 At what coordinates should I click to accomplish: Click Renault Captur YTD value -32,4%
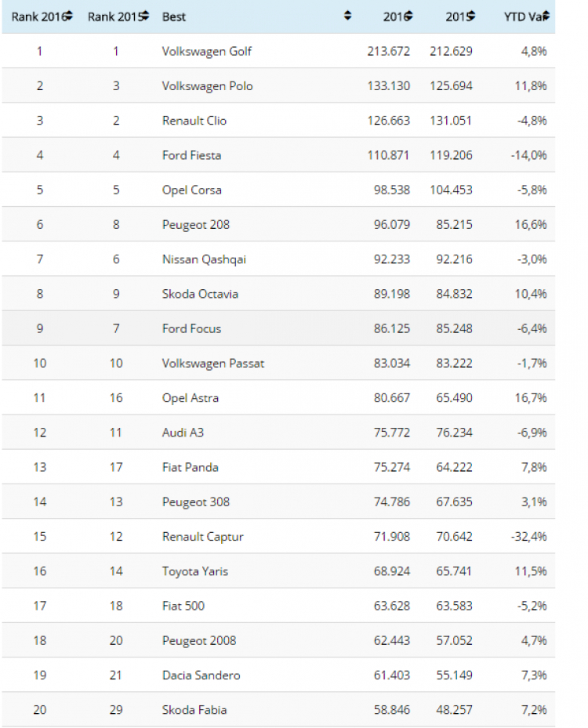529,537
